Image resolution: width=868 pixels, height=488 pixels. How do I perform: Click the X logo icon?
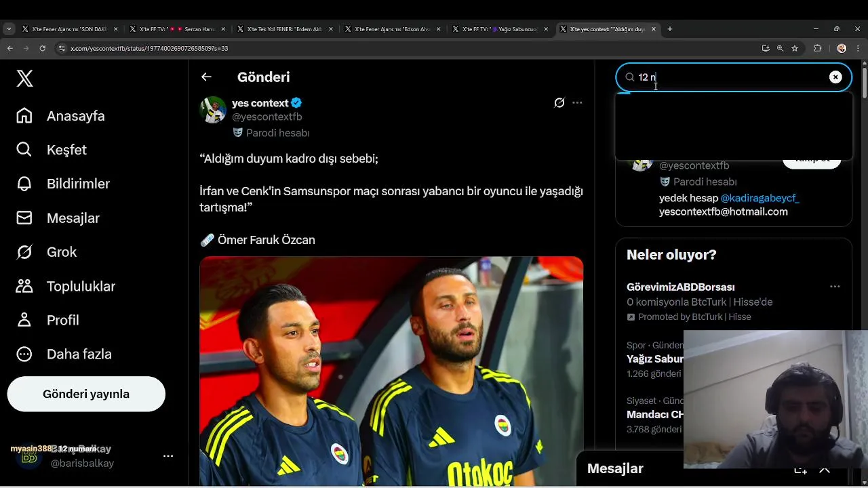24,79
